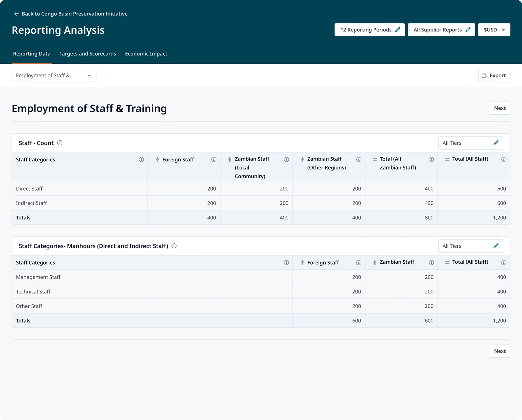Select the Management Staff row label
Viewport: 522px width, 420px height.
tap(38, 277)
